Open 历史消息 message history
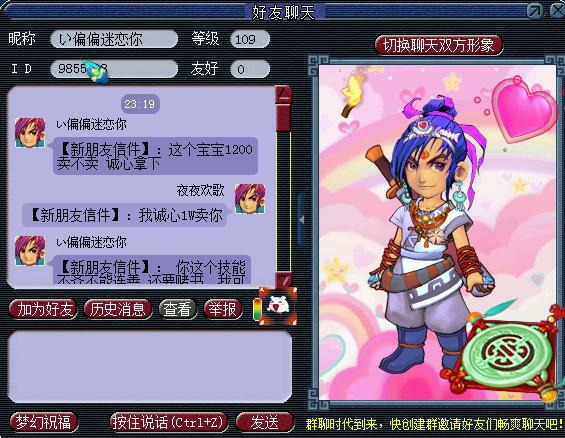 pos(118,309)
